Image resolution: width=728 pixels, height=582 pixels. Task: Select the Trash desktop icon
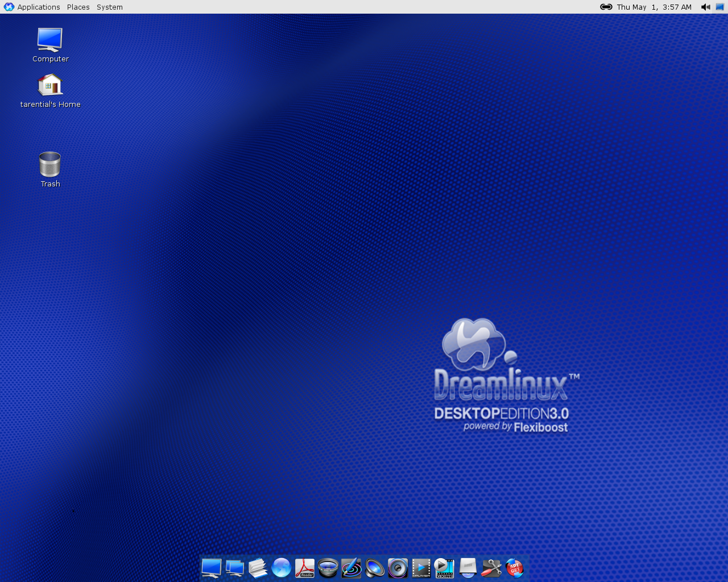(x=50, y=169)
